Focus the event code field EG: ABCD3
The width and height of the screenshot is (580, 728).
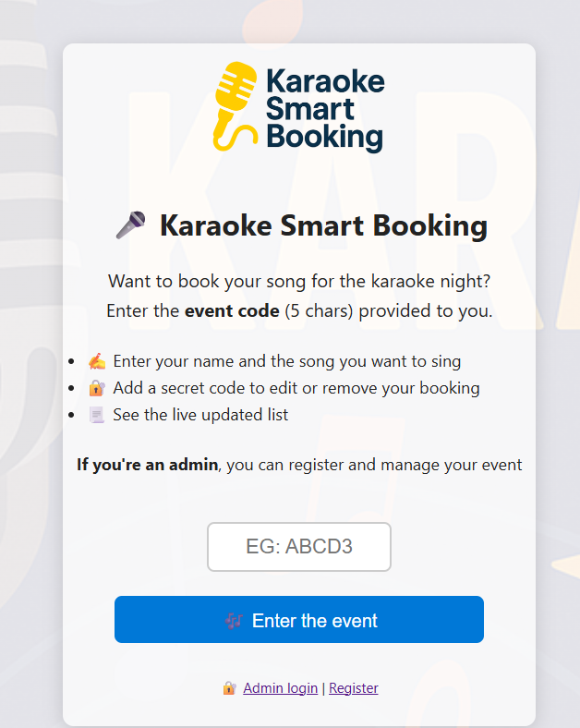pyautogui.click(x=299, y=547)
